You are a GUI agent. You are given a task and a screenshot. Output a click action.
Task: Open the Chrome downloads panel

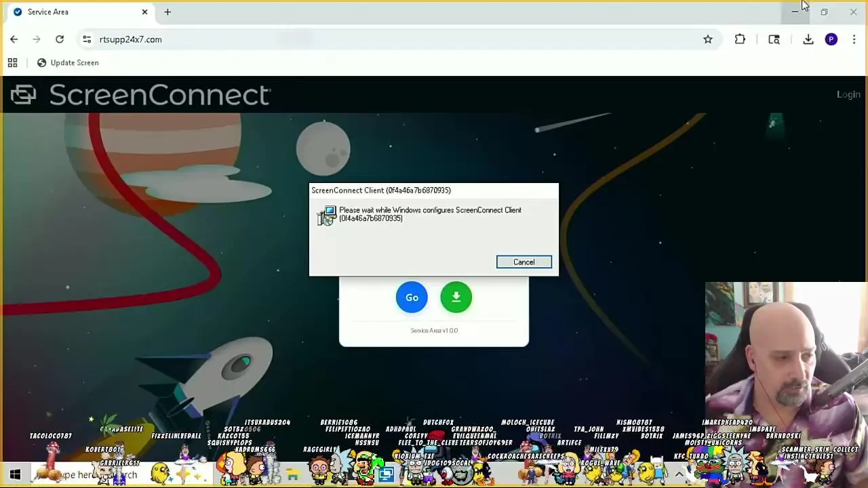[808, 39]
